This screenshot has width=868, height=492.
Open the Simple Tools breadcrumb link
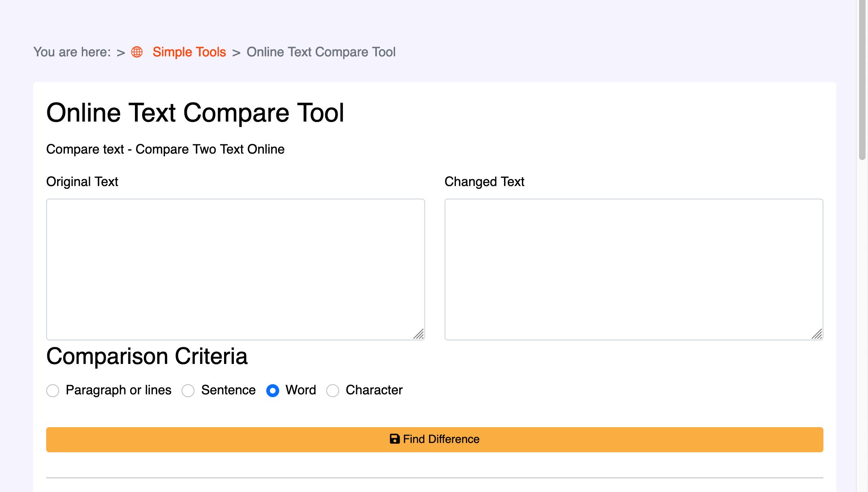pyautogui.click(x=189, y=52)
